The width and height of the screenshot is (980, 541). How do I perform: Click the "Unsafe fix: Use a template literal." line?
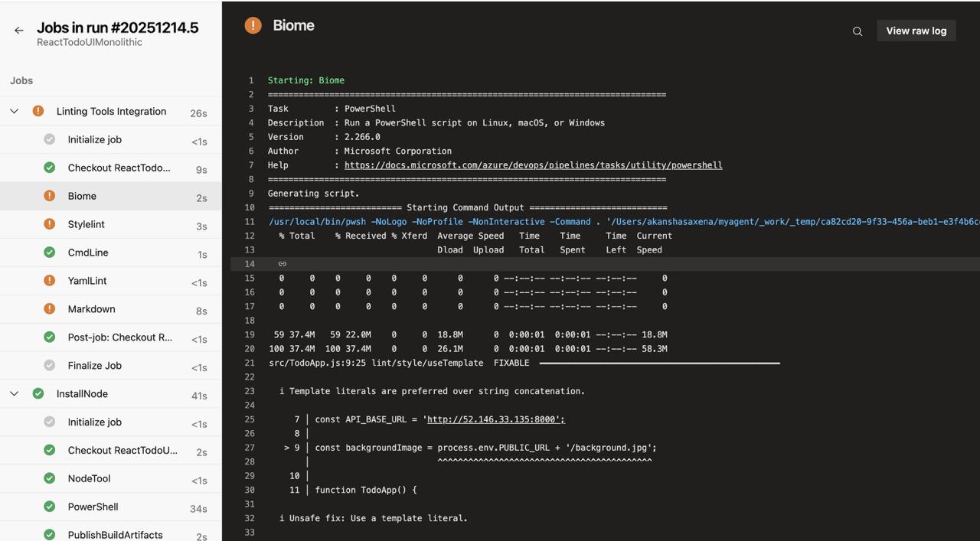pos(373,518)
